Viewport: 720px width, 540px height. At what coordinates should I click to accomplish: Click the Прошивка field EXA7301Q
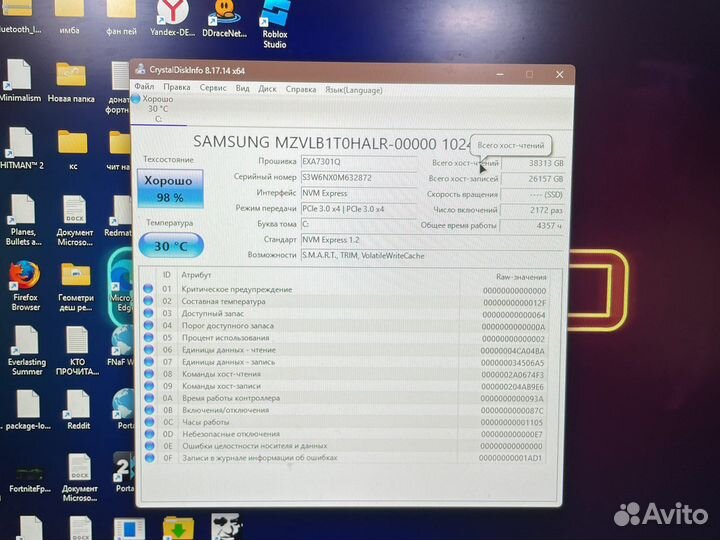point(359,162)
